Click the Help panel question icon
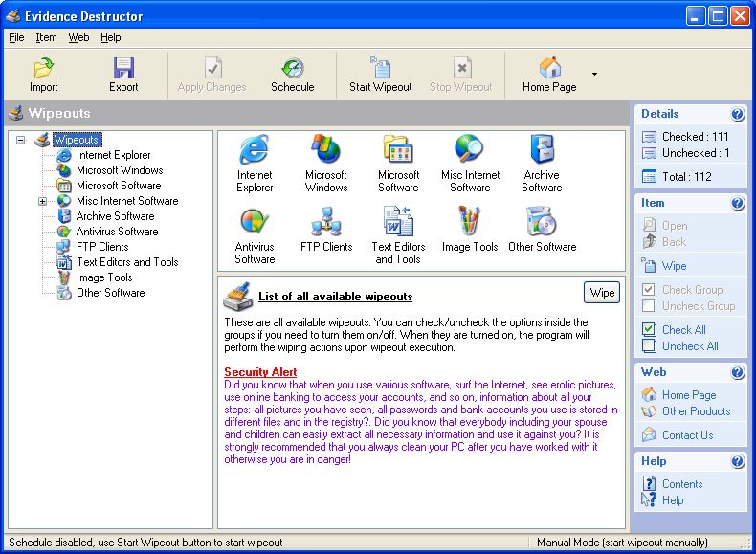 pos(738,461)
